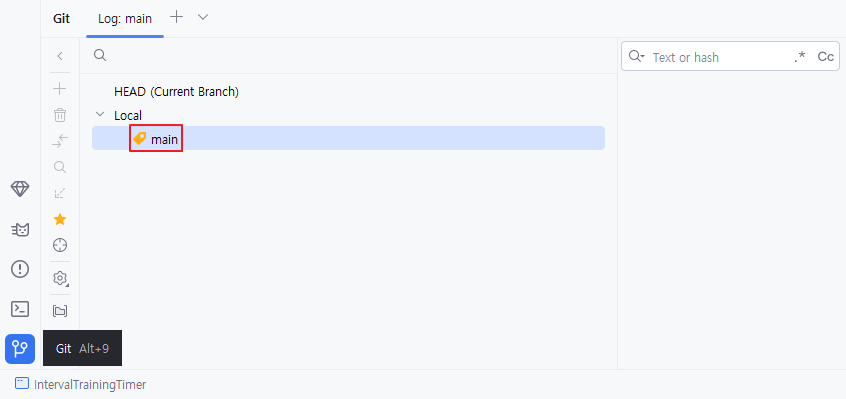Screen dimensions: 846x399
Task: Toggle the regex option in search
Action: 800,57
